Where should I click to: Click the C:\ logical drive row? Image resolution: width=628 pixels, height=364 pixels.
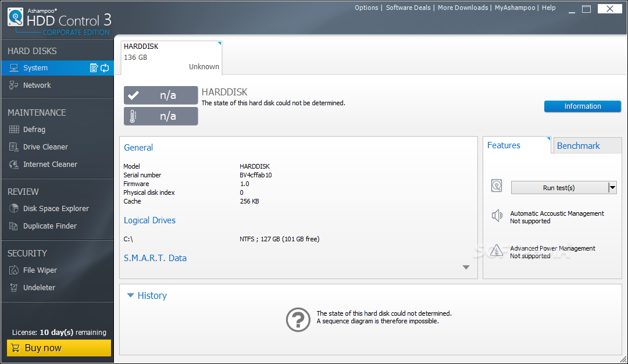(x=221, y=239)
